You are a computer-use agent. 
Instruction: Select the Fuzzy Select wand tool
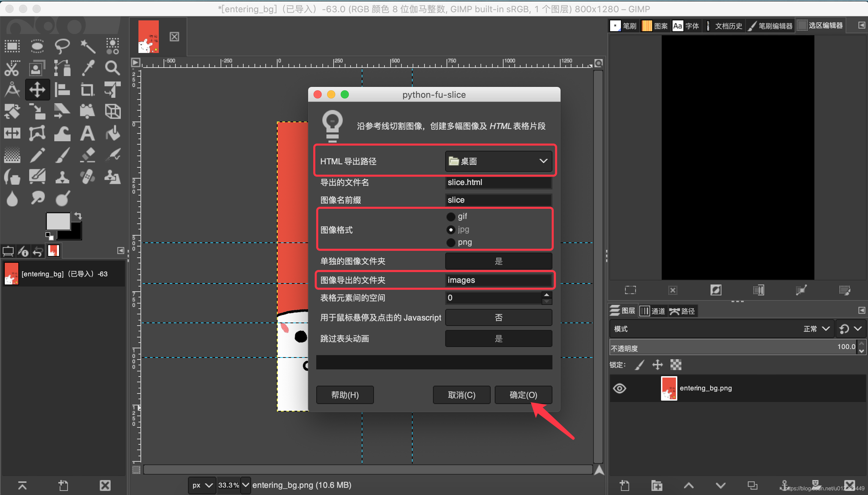point(87,46)
